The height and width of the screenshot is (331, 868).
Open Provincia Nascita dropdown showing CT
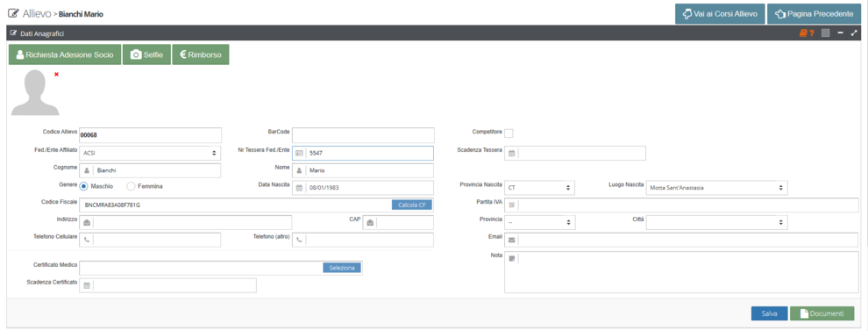pyautogui.click(x=540, y=188)
